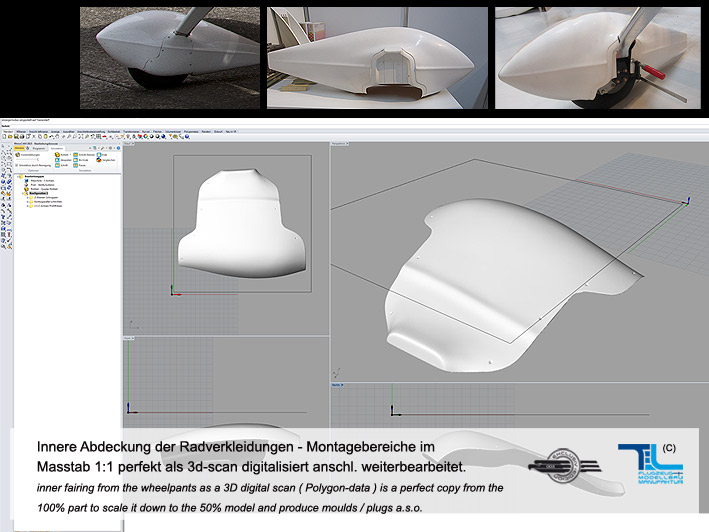Toggle the 'Simulation durch Bewegung' checkbox
The width and height of the screenshot is (709, 532).
17,165
